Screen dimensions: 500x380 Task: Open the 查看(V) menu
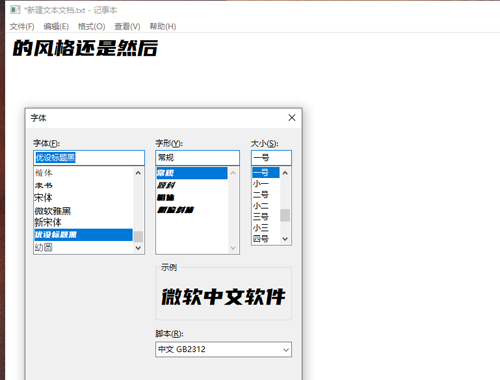[x=127, y=26]
